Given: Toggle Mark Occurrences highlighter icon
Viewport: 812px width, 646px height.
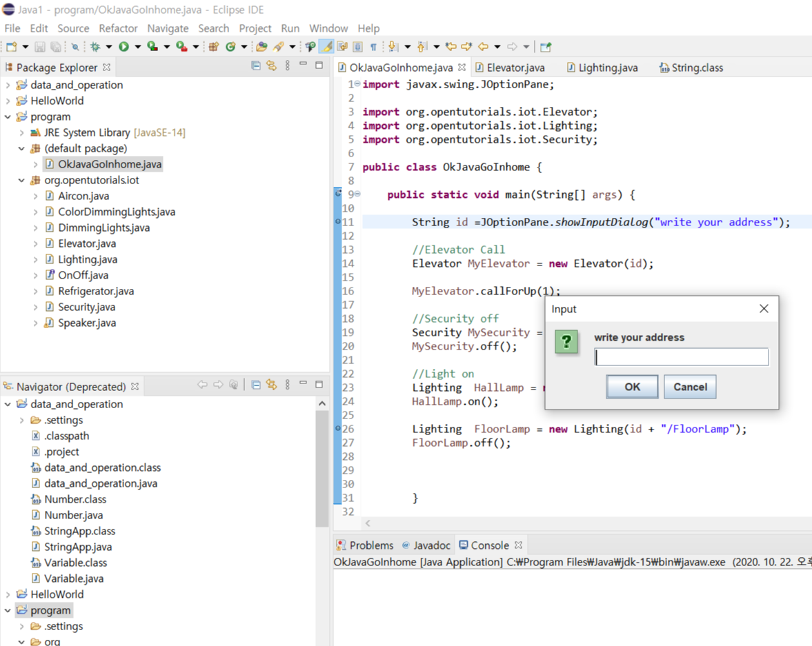Looking at the screenshot, I should pyautogui.click(x=327, y=47).
